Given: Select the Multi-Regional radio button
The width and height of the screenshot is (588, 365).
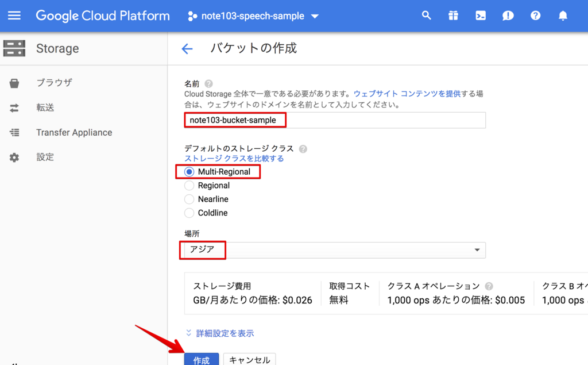Looking at the screenshot, I should [x=189, y=172].
